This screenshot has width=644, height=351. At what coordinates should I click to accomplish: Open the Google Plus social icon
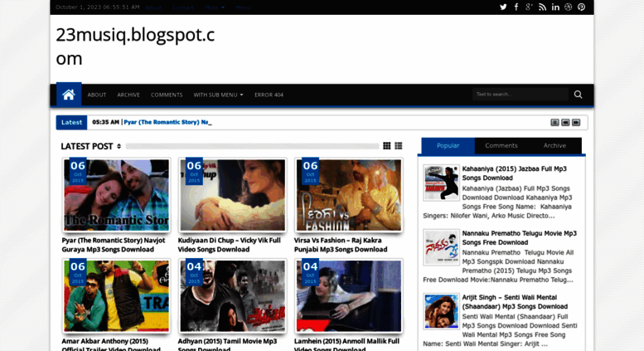(529, 7)
